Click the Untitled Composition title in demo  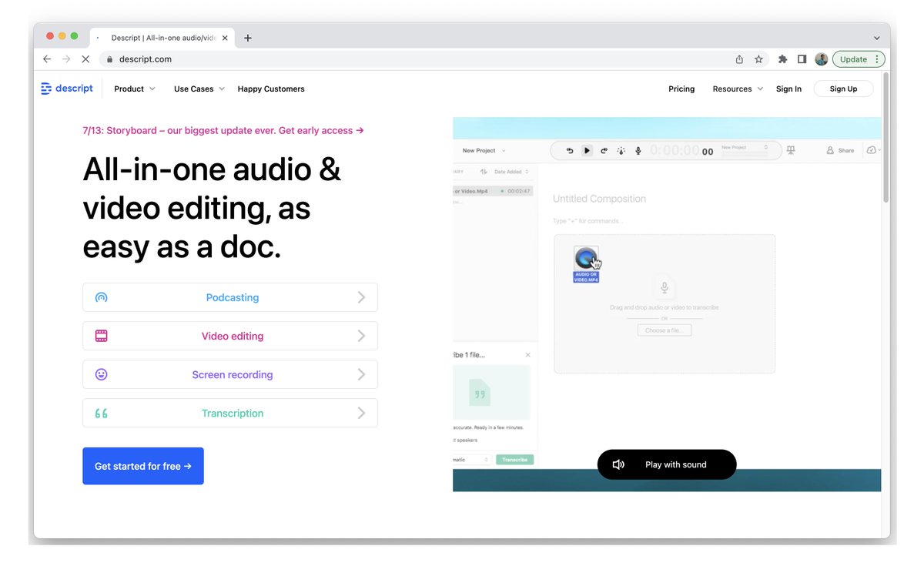(x=599, y=199)
